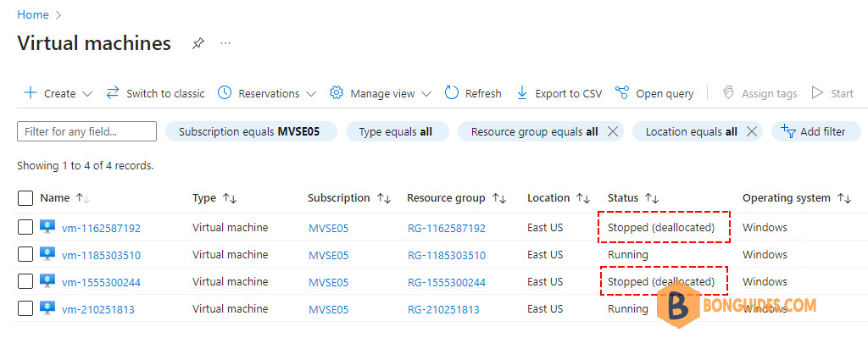Click Export to CSV label
The width and height of the screenshot is (868, 360).
[x=569, y=93]
